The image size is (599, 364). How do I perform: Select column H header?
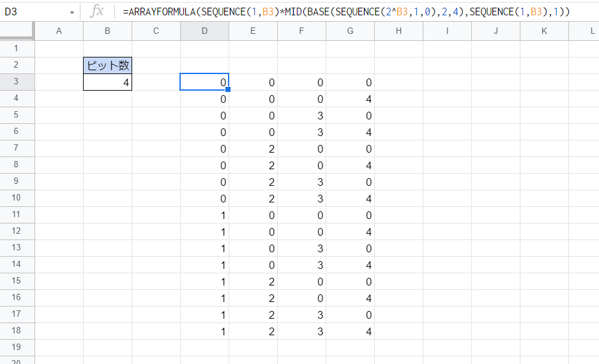click(x=398, y=31)
